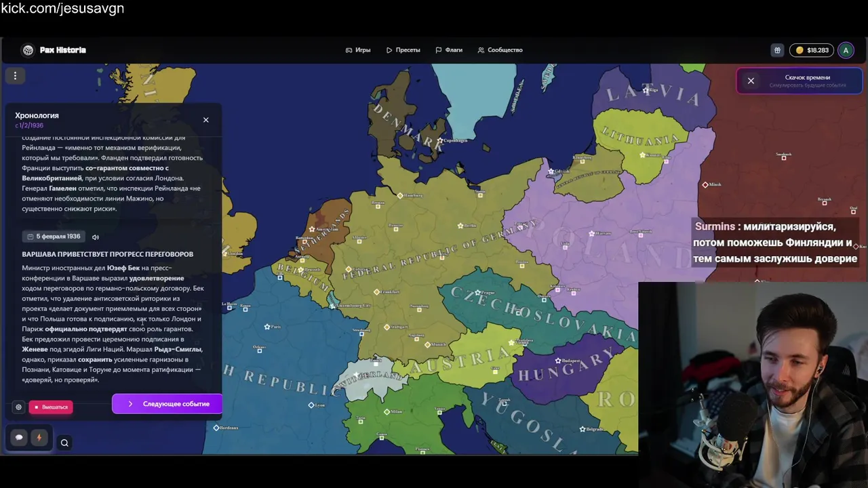
Task: Click Следующее событие button
Action: (167, 404)
